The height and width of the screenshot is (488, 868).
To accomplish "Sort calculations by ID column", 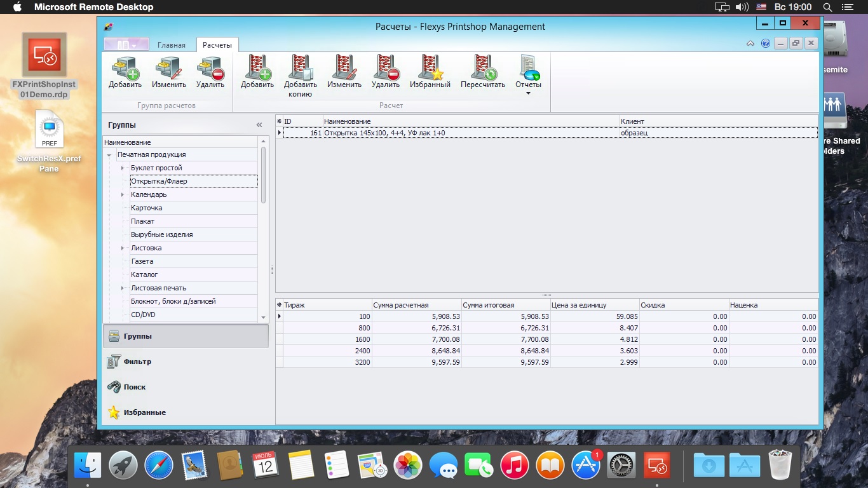I will point(302,121).
